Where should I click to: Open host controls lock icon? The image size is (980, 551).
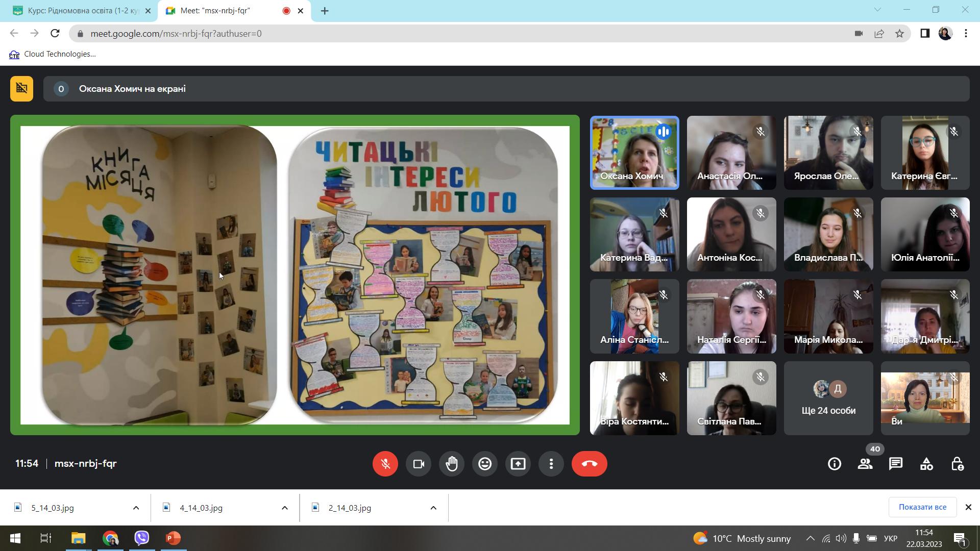(957, 464)
